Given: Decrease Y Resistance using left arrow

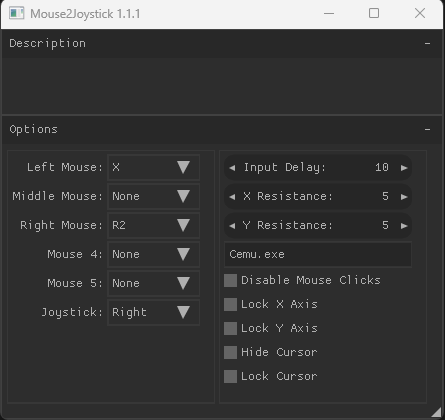Looking at the screenshot, I should pos(232,226).
